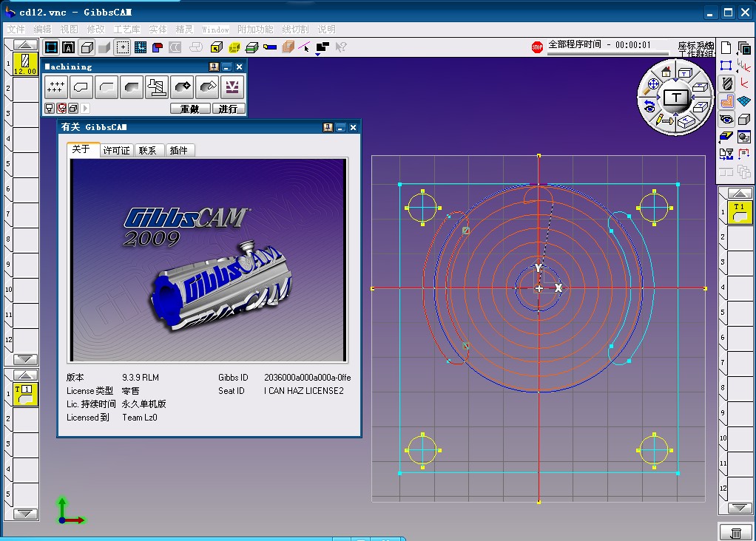Open the 文件 menu
This screenshot has width=756, height=541.
[16, 30]
